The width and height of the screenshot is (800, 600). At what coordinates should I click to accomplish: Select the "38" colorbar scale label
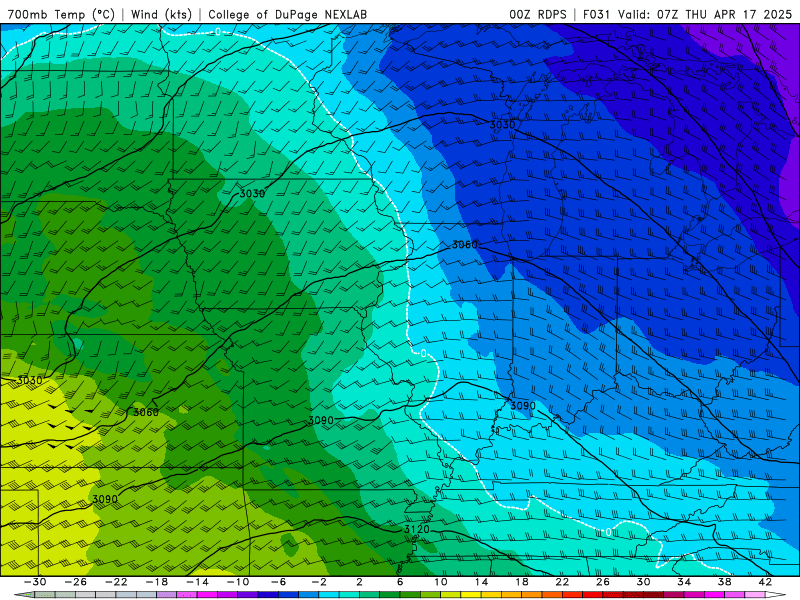(x=724, y=582)
